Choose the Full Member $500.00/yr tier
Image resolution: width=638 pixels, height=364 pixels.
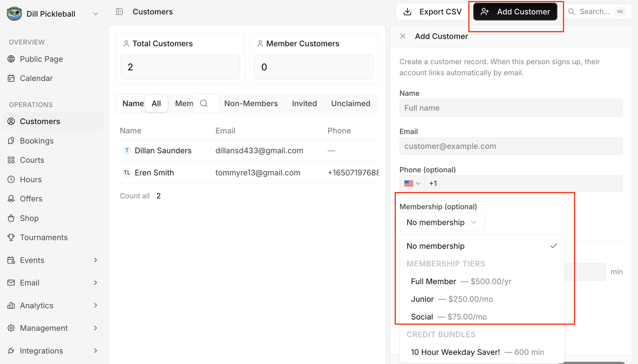[x=482, y=281]
